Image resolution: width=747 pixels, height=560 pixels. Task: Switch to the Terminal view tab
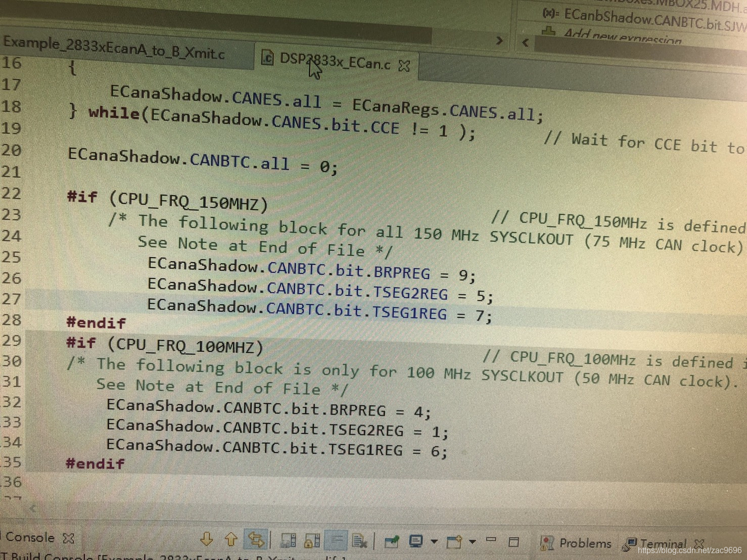[x=663, y=545]
